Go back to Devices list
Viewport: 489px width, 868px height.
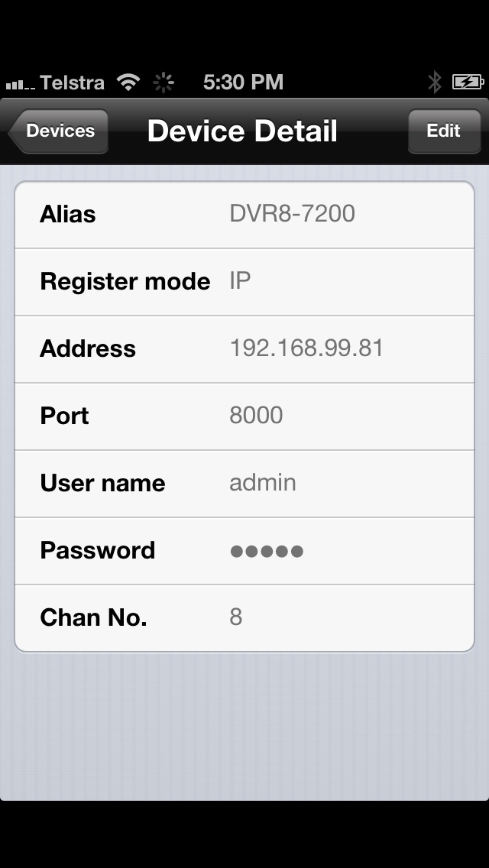tap(59, 131)
